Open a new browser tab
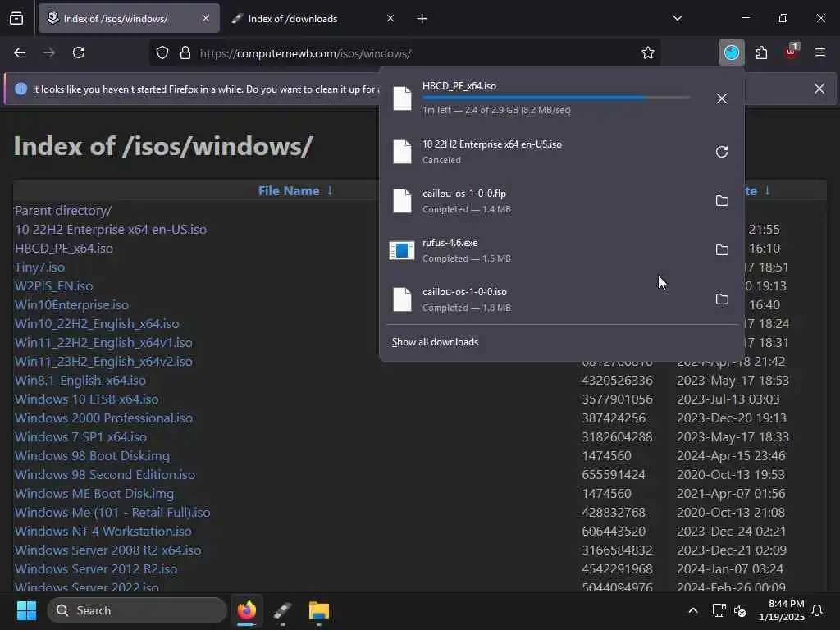Image resolution: width=840 pixels, height=630 pixels. (422, 19)
